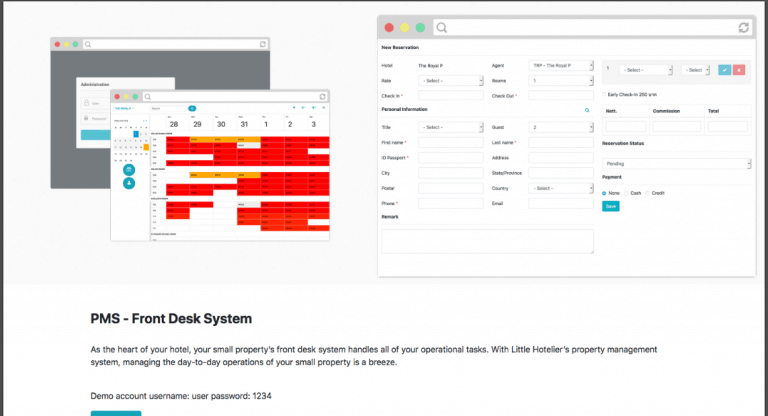Expand the Guest count dropdown
The width and height of the screenshot is (768, 416).
click(561, 127)
